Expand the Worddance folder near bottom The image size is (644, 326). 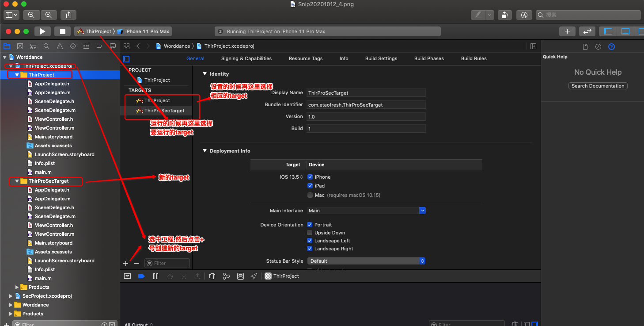11,305
